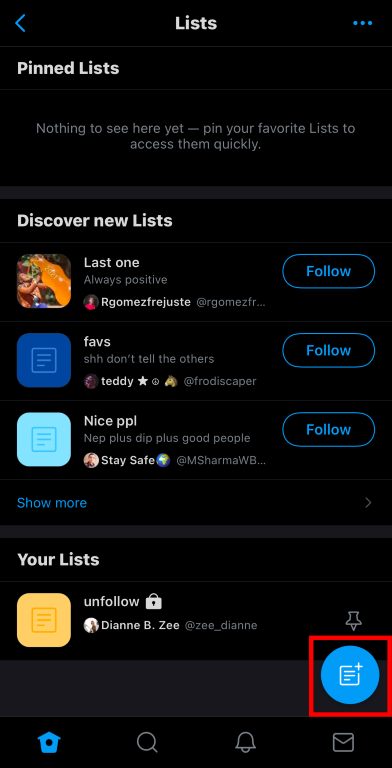Follow the 'favs' list

(328, 350)
